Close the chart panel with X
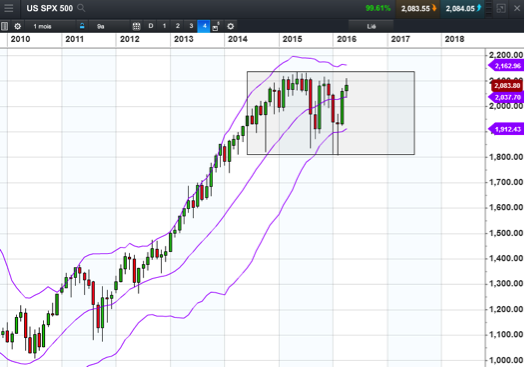 (x=517, y=8)
